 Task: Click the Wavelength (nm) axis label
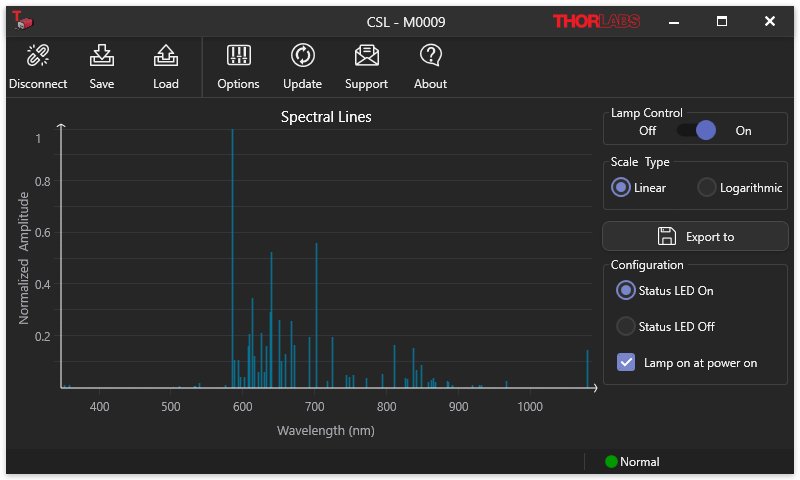pos(326,431)
